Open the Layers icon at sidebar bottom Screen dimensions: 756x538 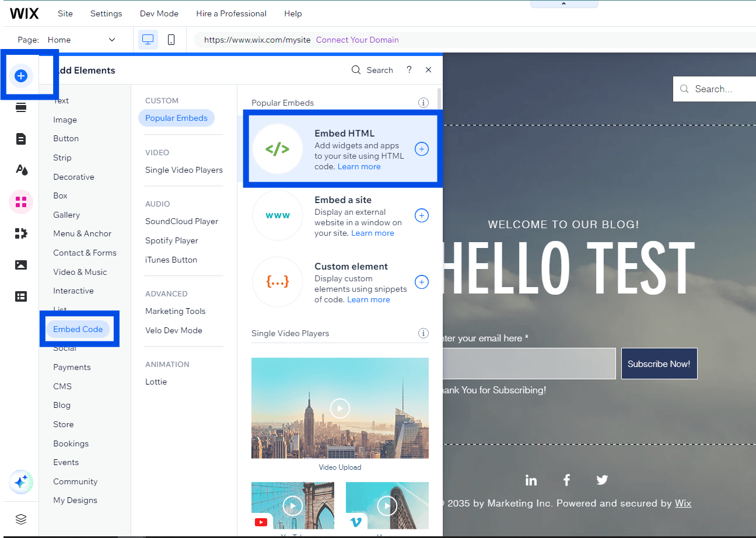pos(21,519)
